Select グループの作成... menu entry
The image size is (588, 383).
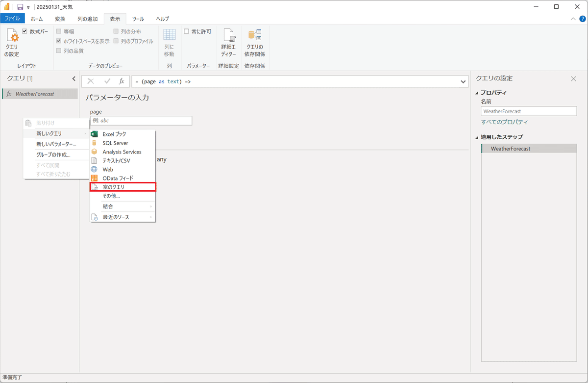pos(56,154)
